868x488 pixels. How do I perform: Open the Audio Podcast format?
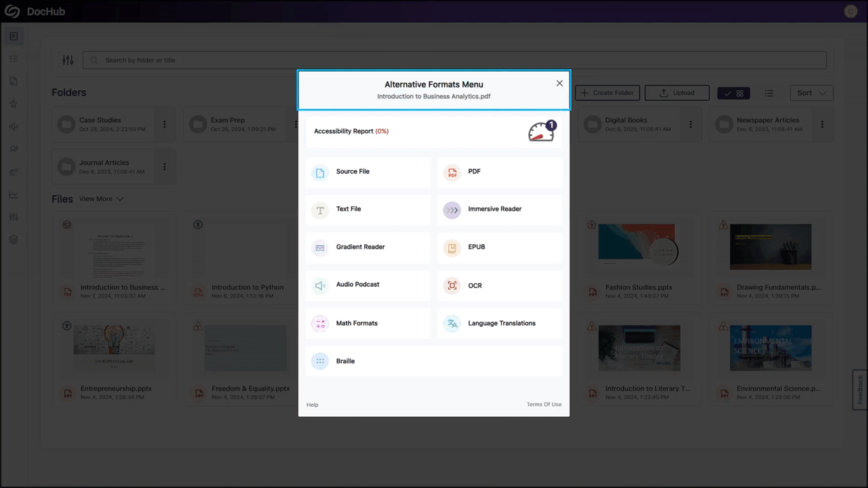357,285
